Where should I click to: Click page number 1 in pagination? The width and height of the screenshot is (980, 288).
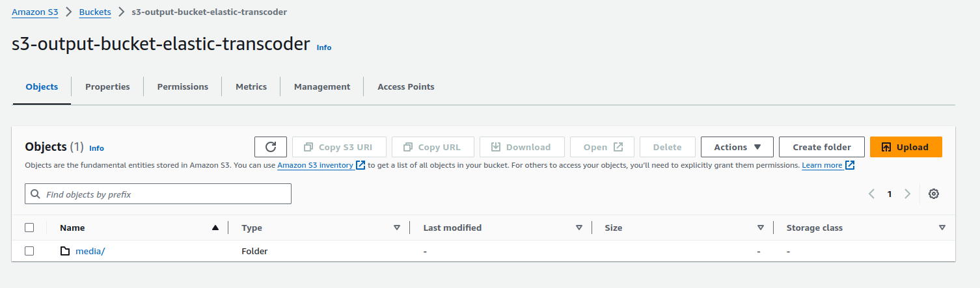tap(890, 194)
